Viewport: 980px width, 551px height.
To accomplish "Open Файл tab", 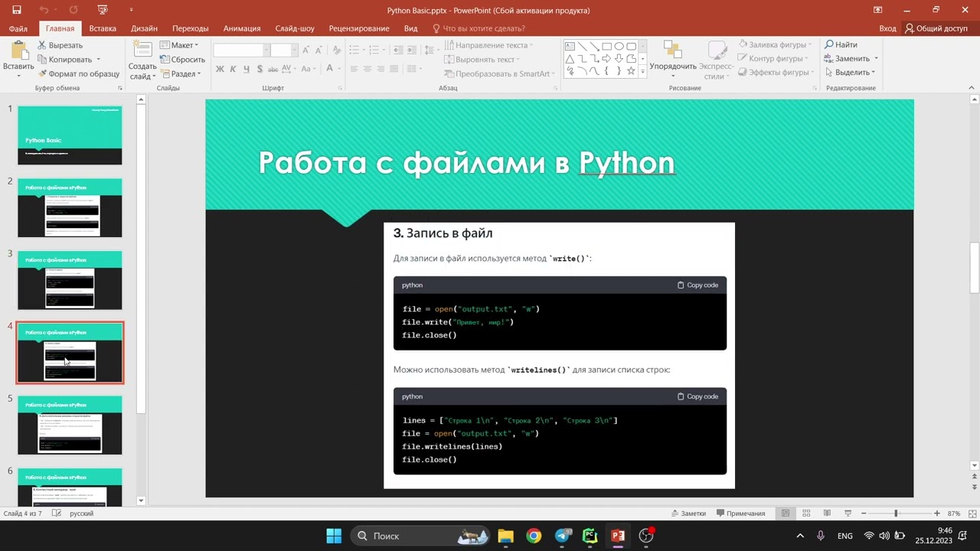I will click(x=18, y=28).
